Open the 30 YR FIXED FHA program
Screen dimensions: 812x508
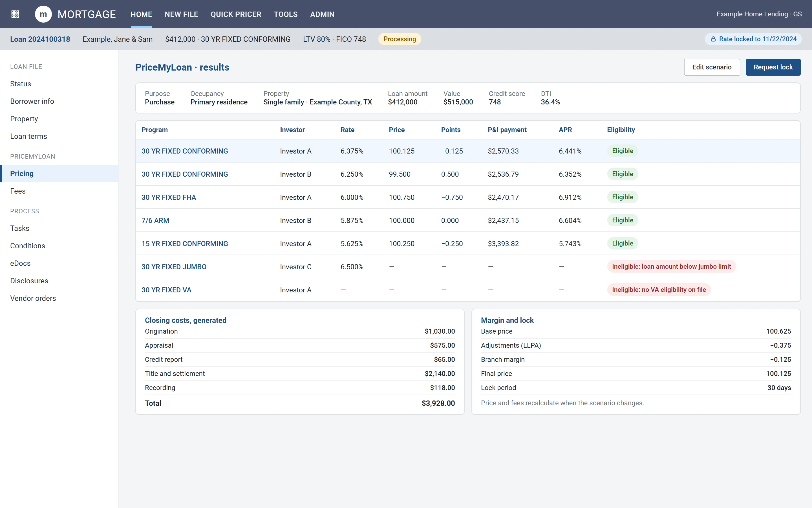click(168, 197)
